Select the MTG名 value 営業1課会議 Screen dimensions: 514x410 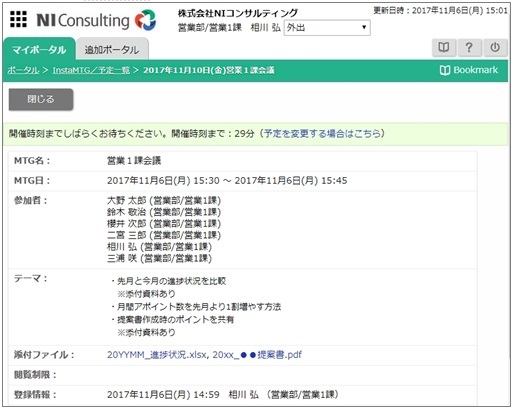(134, 161)
